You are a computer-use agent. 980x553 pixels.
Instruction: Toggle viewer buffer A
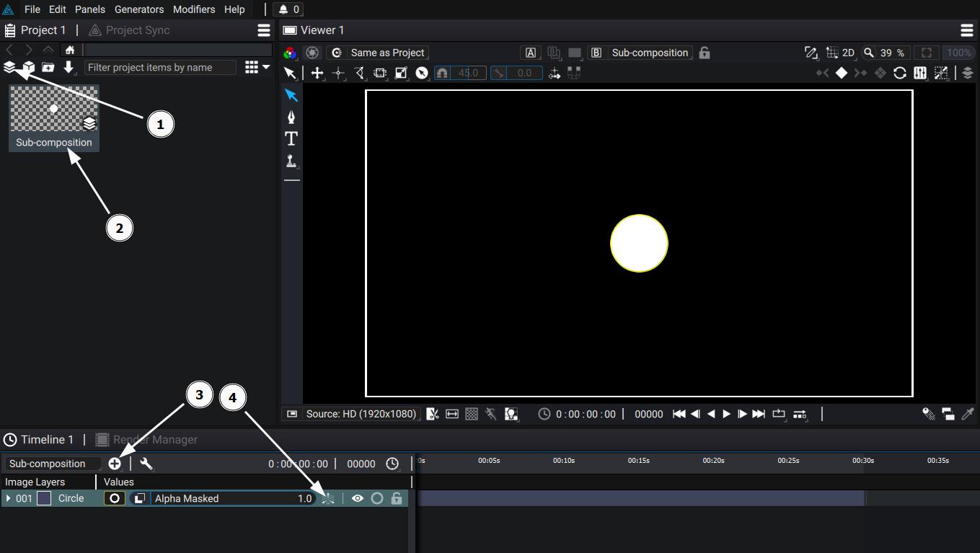click(x=531, y=53)
